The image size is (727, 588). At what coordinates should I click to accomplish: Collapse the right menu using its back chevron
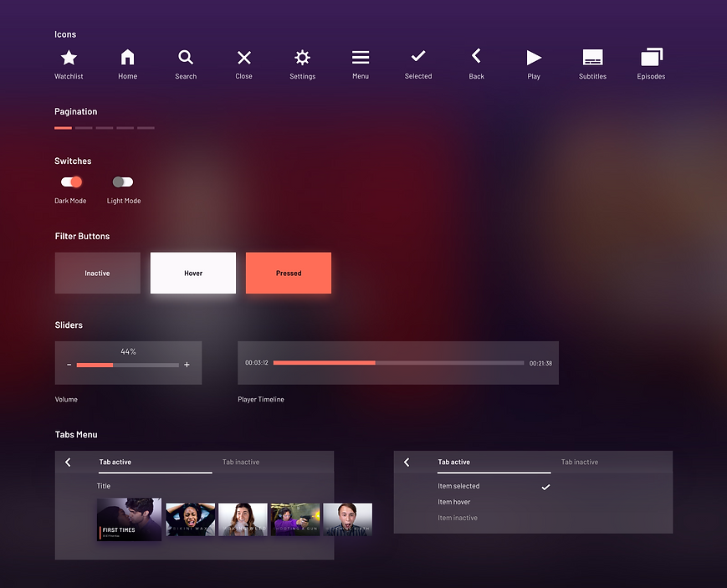[407, 462]
